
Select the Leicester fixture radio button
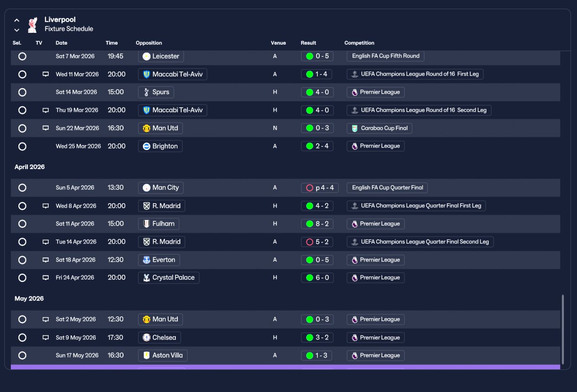pyautogui.click(x=22, y=56)
